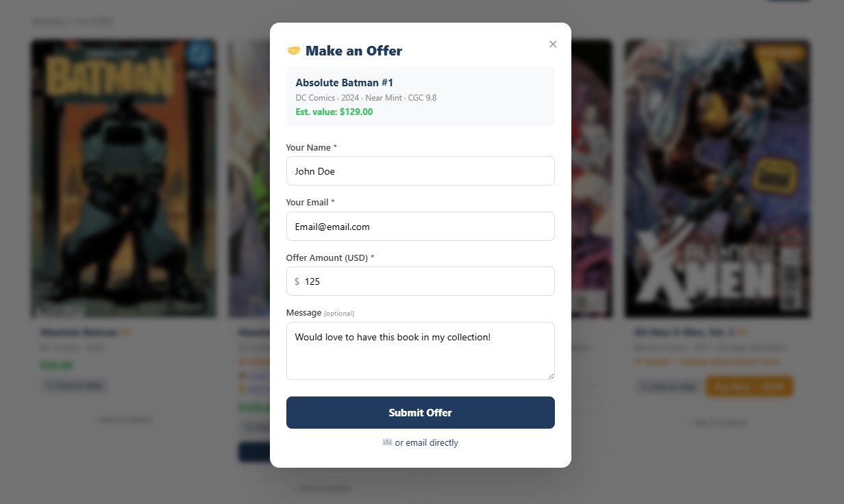Open the breadcrumb link at the top left
This screenshot has width=844, height=504.
point(47,21)
